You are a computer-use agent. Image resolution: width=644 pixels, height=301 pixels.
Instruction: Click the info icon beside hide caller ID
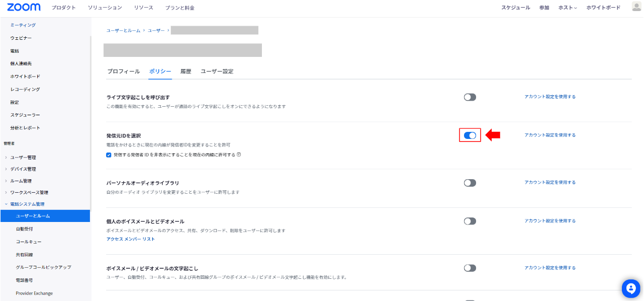pos(239,155)
